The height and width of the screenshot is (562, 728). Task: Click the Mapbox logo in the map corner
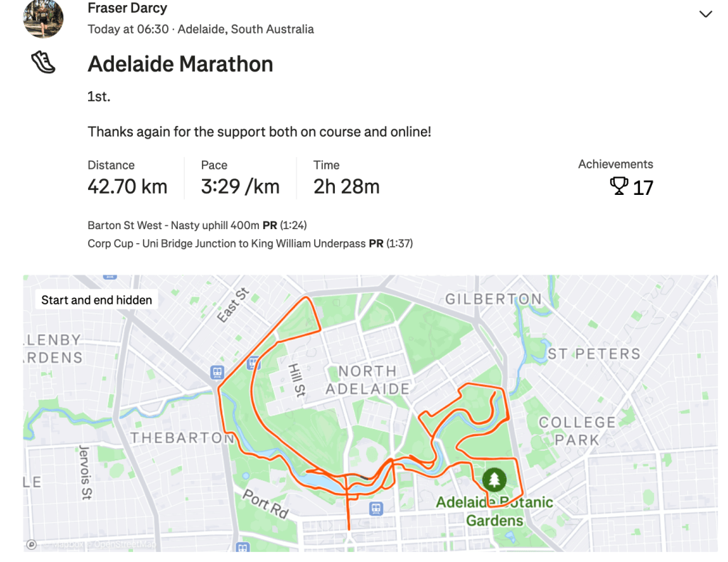[x=31, y=544]
